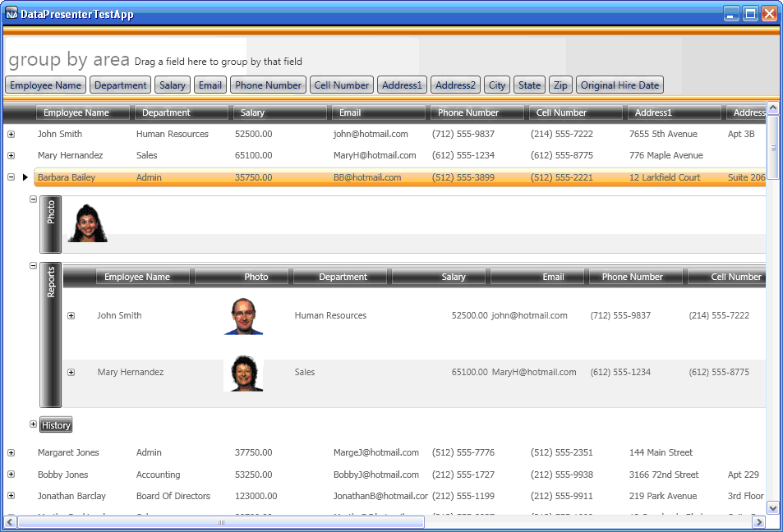Collapse the Photo child section

(x=33, y=199)
